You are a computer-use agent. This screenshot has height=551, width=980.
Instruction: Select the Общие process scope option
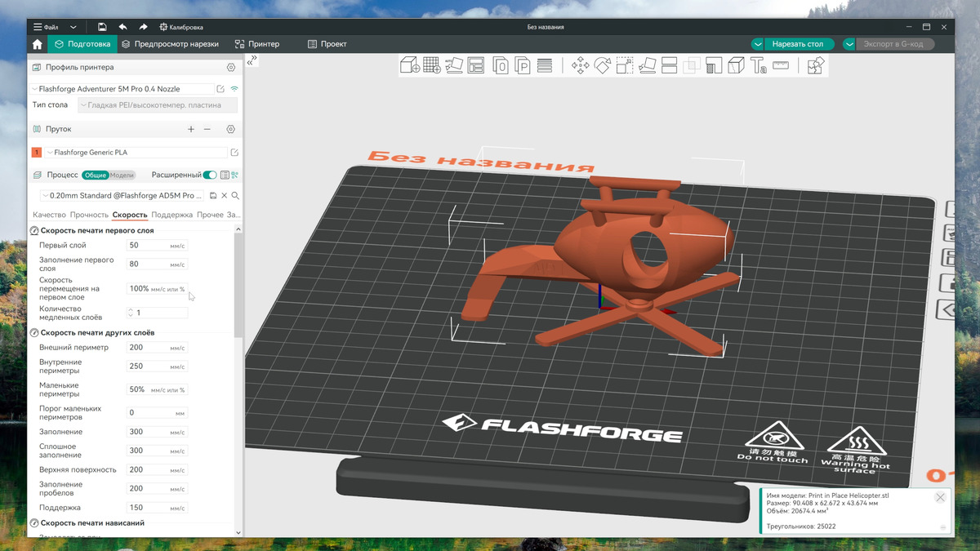point(95,175)
